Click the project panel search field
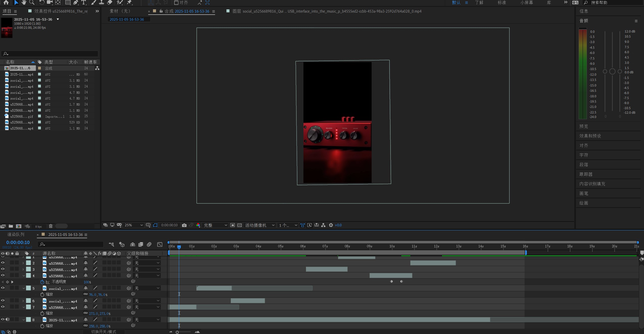Image resolution: width=644 pixels, height=334 pixels. point(50,54)
